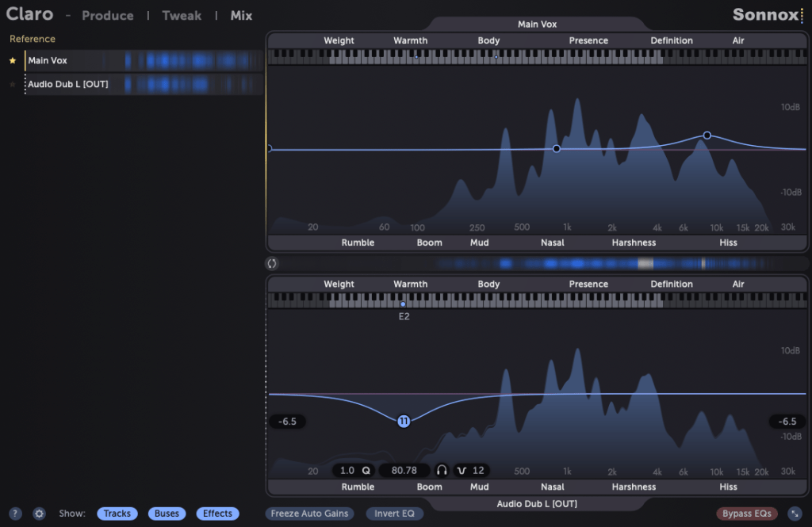The height and width of the screenshot is (527, 812).
Task: Click the Bypass EQs button
Action: click(746, 514)
